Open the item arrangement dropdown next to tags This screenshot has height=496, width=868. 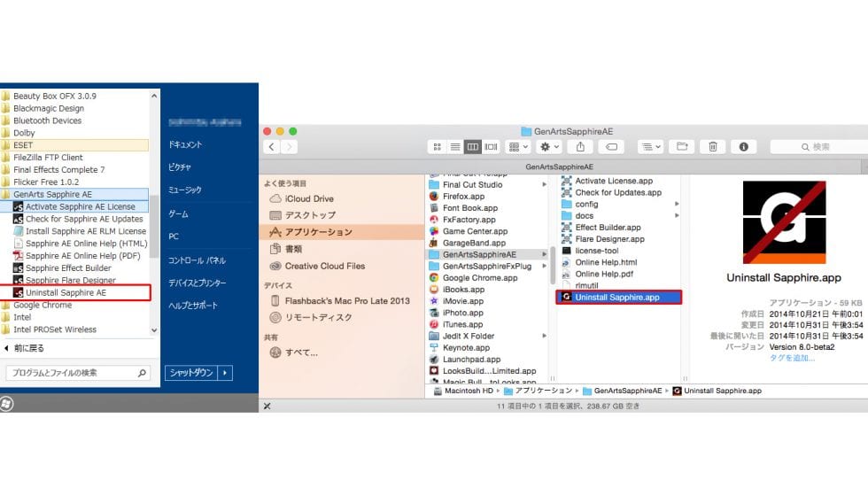[x=649, y=147]
